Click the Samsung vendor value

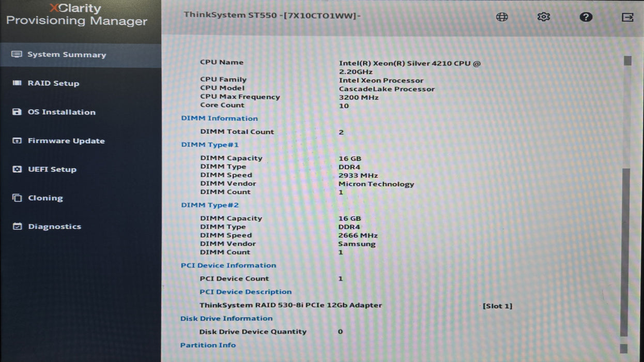[357, 244]
